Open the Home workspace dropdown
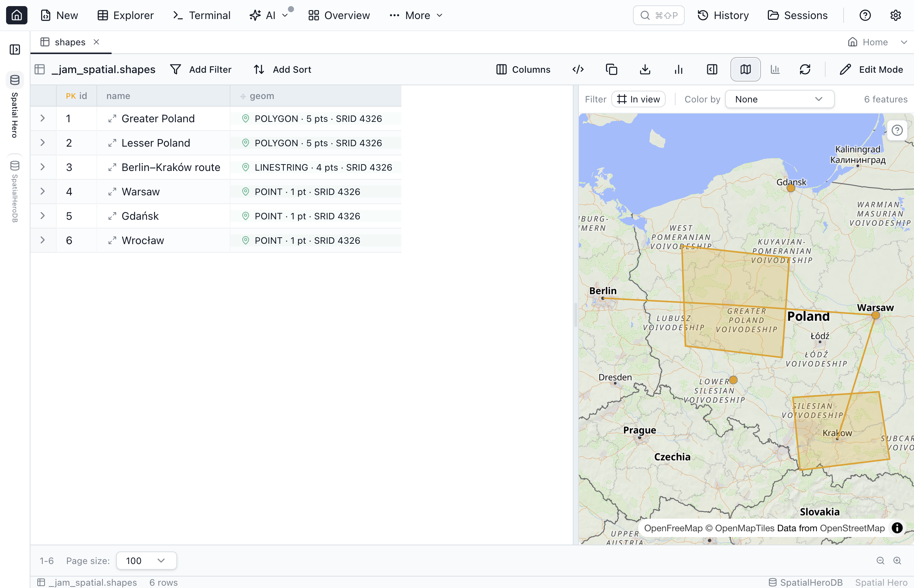Image resolution: width=914 pixels, height=588 pixels. coord(877,42)
